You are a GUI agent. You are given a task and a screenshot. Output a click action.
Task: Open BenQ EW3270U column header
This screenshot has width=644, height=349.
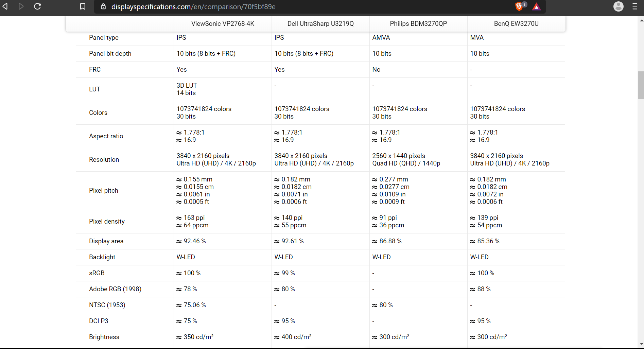pyautogui.click(x=516, y=23)
